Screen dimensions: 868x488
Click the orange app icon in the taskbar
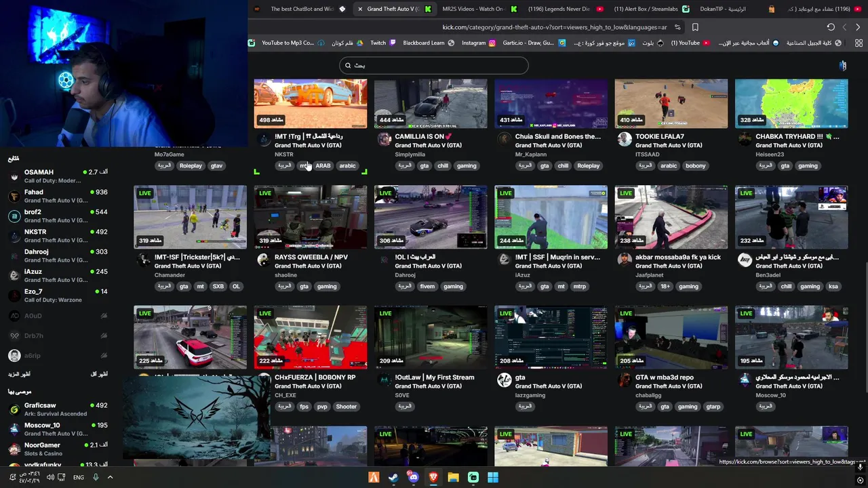click(x=374, y=477)
